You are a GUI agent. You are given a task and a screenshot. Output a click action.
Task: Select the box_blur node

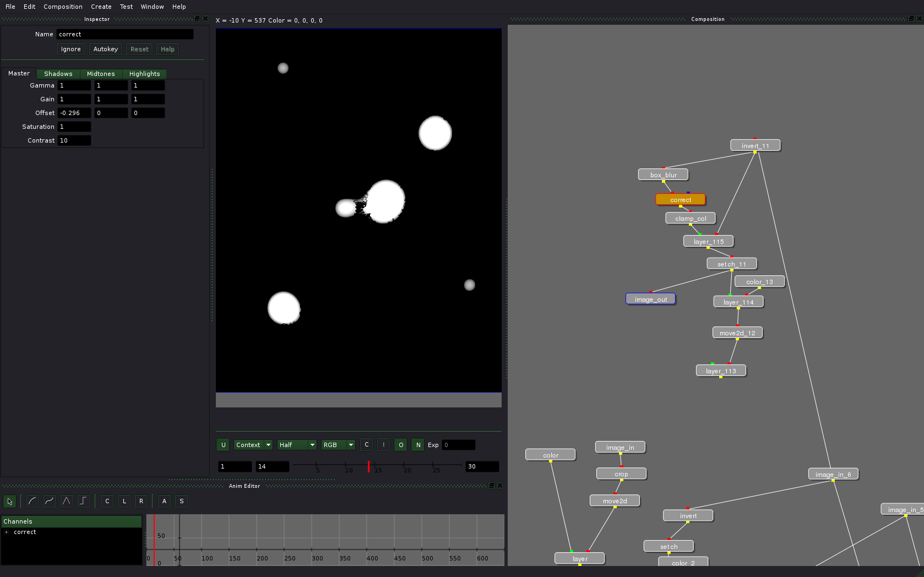click(x=664, y=175)
